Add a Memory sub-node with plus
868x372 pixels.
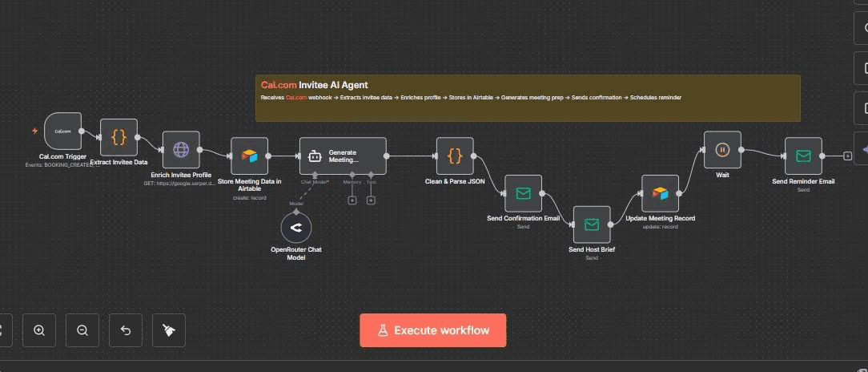pos(352,200)
